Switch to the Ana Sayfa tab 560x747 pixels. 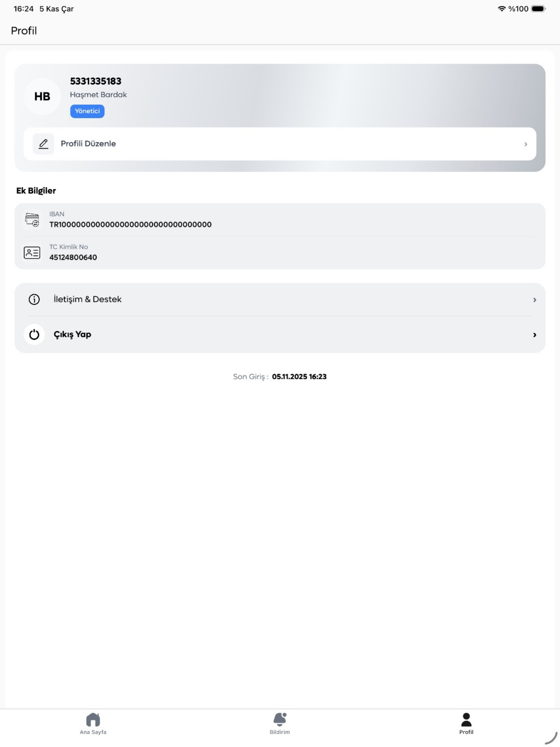click(93, 724)
